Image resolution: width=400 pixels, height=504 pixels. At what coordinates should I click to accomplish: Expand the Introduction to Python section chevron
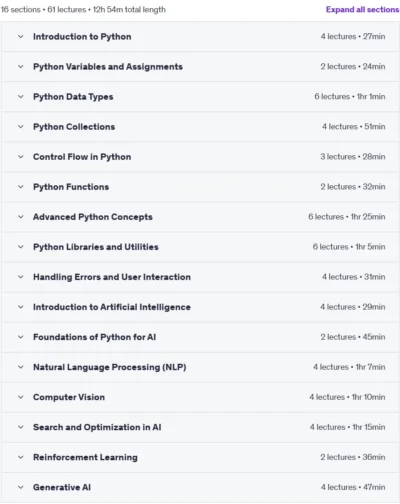click(21, 37)
